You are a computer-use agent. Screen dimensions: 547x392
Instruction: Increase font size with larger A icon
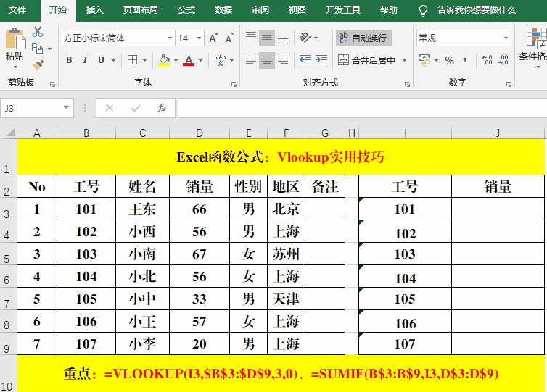tap(213, 38)
